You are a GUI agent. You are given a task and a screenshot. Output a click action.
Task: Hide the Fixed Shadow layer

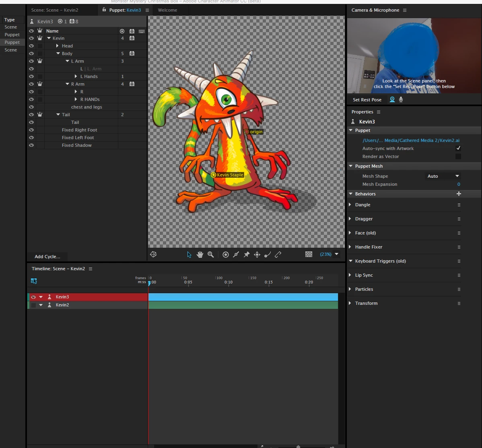[31, 145]
